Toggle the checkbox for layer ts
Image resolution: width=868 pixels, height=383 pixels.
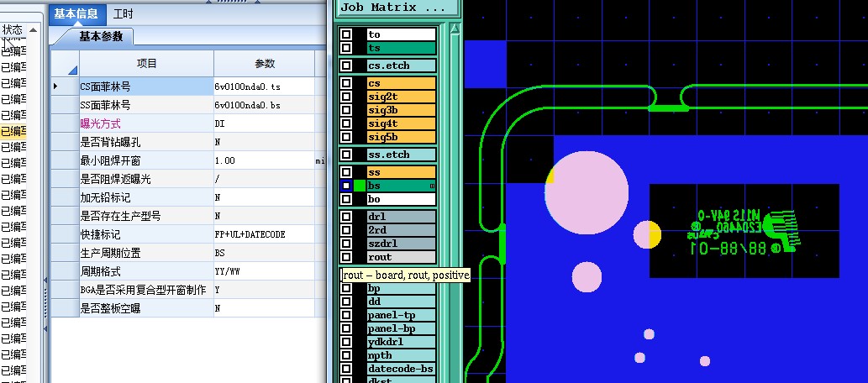(346, 48)
